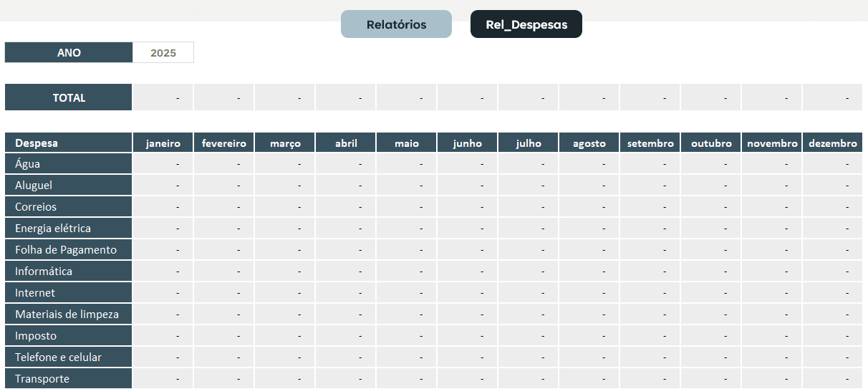Select the ANO label cell
This screenshot has width=868, height=389.
pos(69,53)
